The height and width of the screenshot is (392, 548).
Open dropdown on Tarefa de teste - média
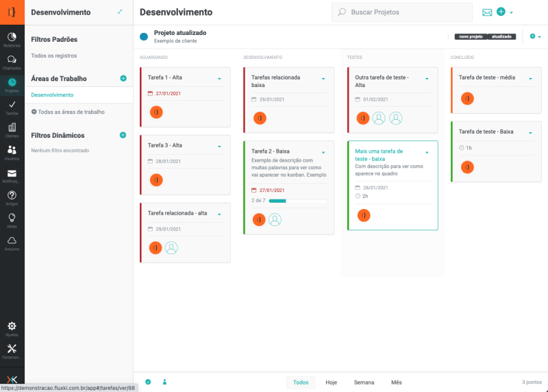coord(530,79)
